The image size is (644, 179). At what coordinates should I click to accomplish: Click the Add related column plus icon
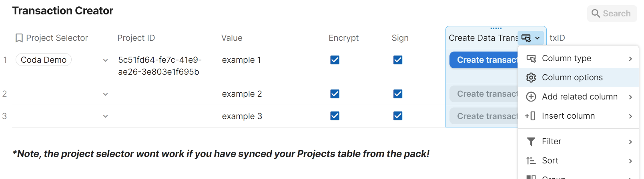tap(531, 97)
